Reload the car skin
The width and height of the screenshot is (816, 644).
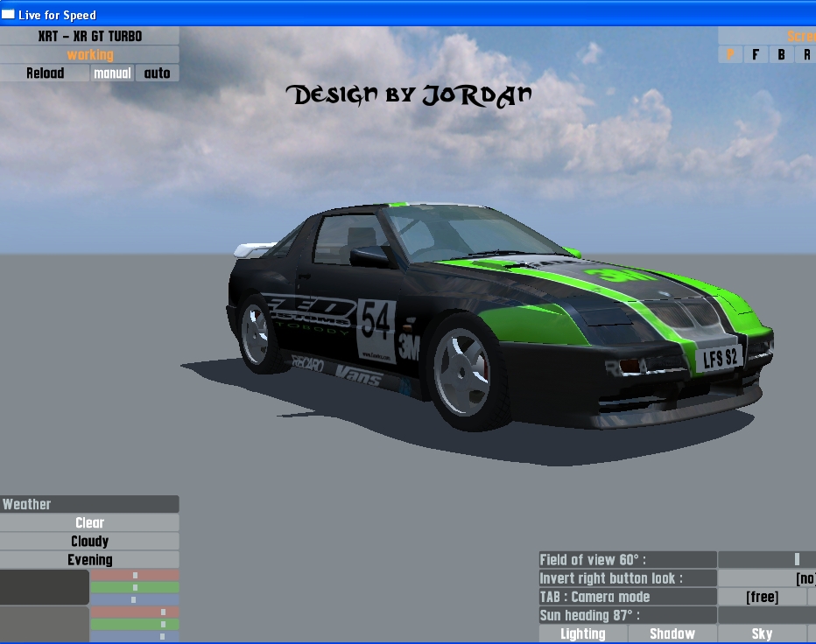(x=45, y=73)
